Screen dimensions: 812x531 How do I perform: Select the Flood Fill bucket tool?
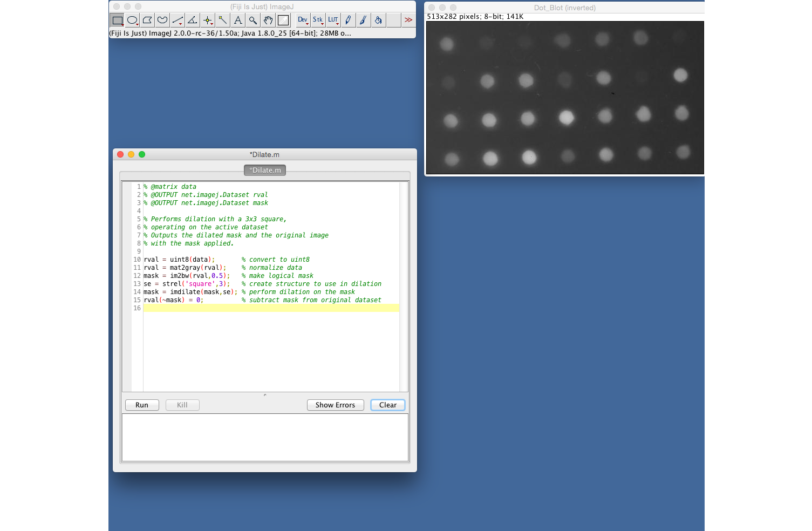[x=378, y=21]
